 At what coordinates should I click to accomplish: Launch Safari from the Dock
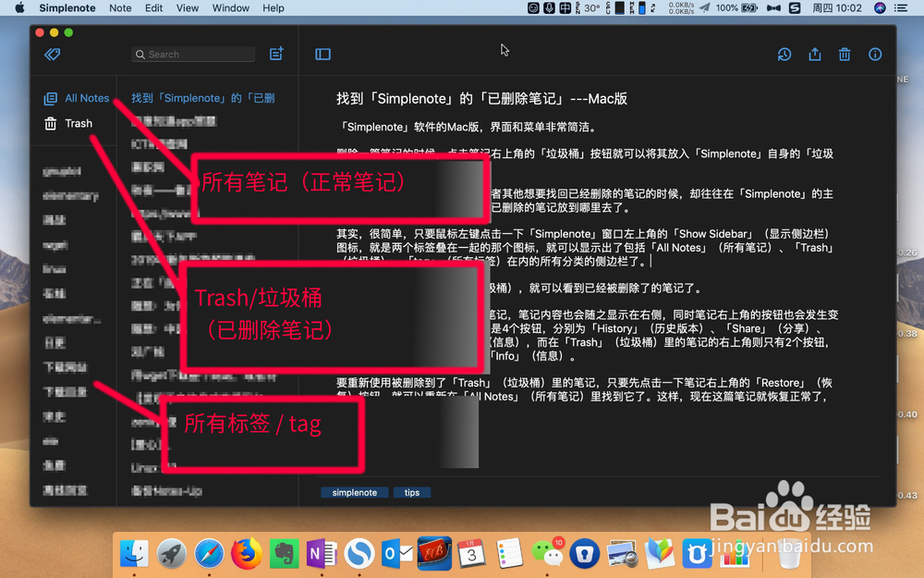click(209, 553)
